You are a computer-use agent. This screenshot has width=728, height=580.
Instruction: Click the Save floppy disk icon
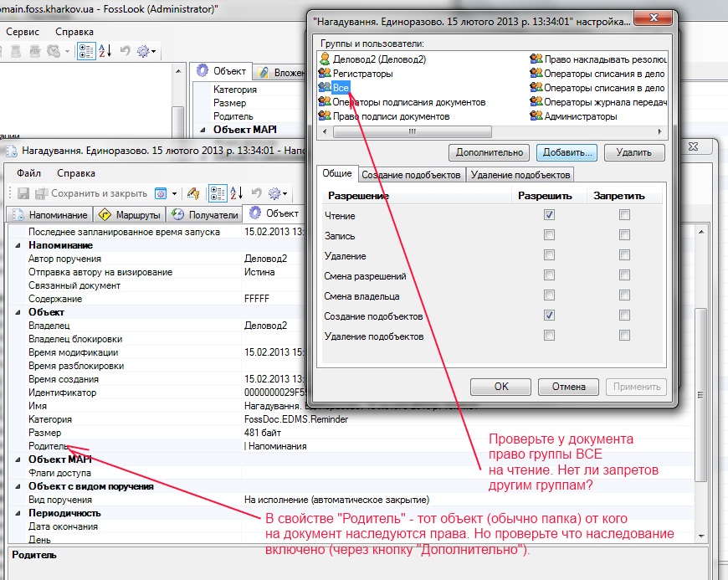tap(23, 193)
